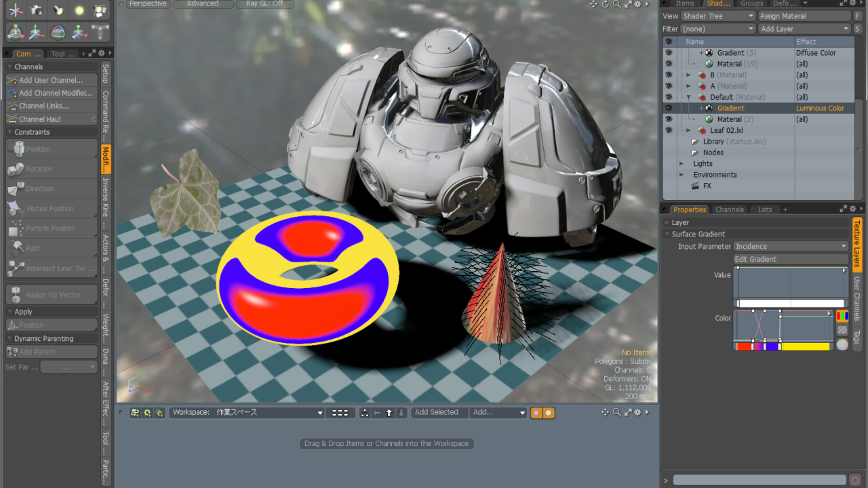Click the up arrow icon in workspace toolbar
The image size is (868, 488).
coord(389,413)
